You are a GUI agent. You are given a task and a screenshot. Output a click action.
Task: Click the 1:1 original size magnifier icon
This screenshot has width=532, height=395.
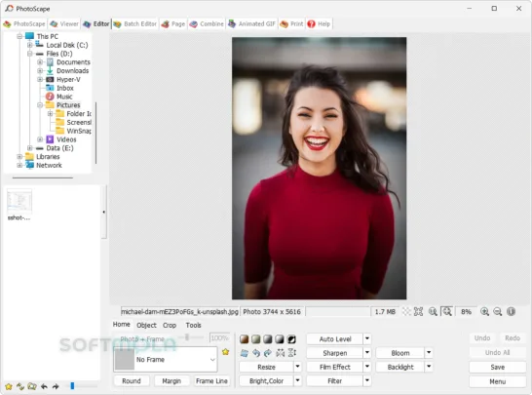(433, 311)
